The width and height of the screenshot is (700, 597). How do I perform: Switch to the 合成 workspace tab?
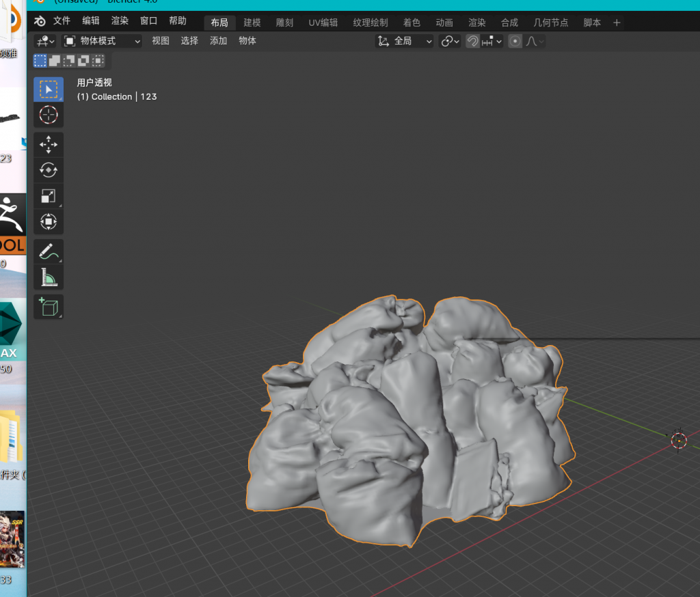tap(510, 23)
